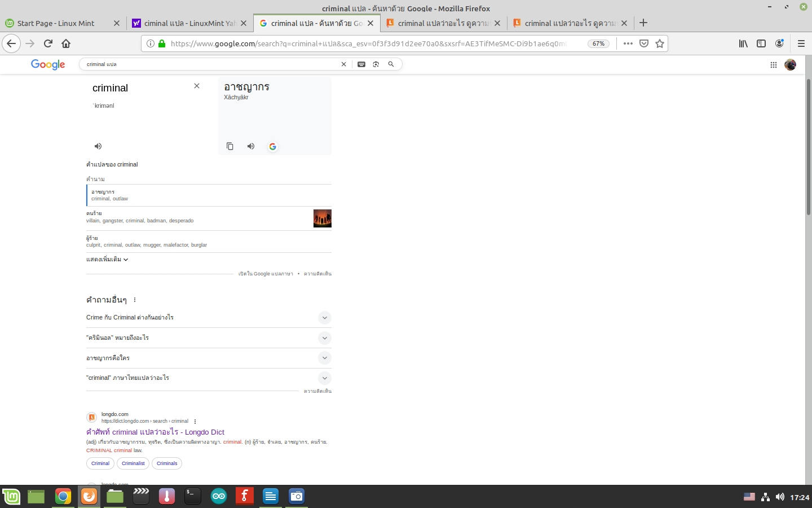Open the Google apps grid
The width and height of the screenshot is (812, 508).
774,65
